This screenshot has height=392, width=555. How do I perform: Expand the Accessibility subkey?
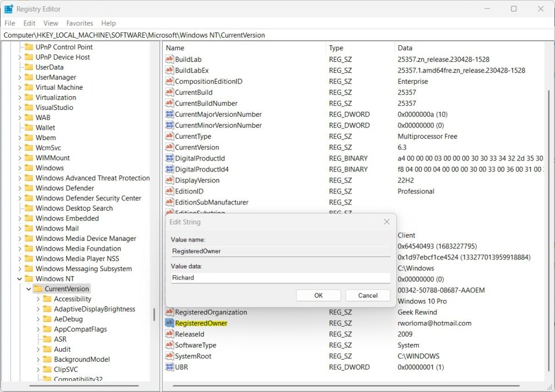point(38,299)
